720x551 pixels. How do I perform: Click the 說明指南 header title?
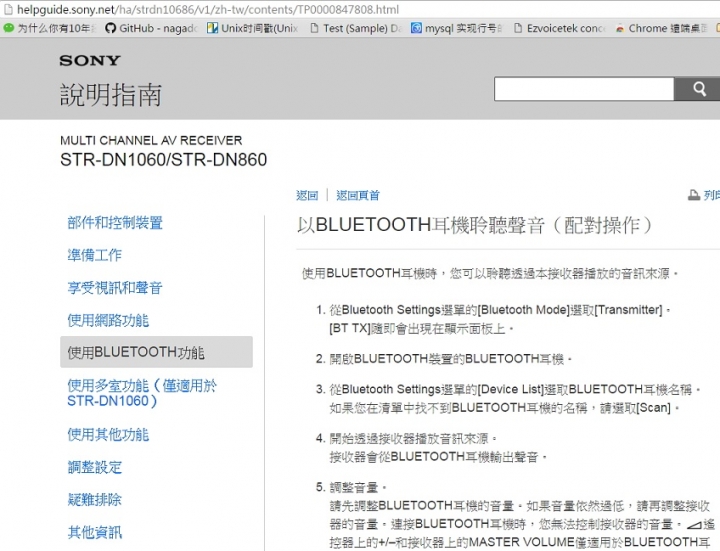point(111,95)
